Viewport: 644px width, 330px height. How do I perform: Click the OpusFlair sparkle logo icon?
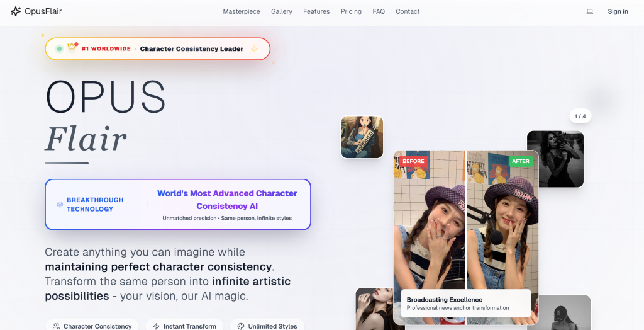pyautogui.click(x=16, y=11)
